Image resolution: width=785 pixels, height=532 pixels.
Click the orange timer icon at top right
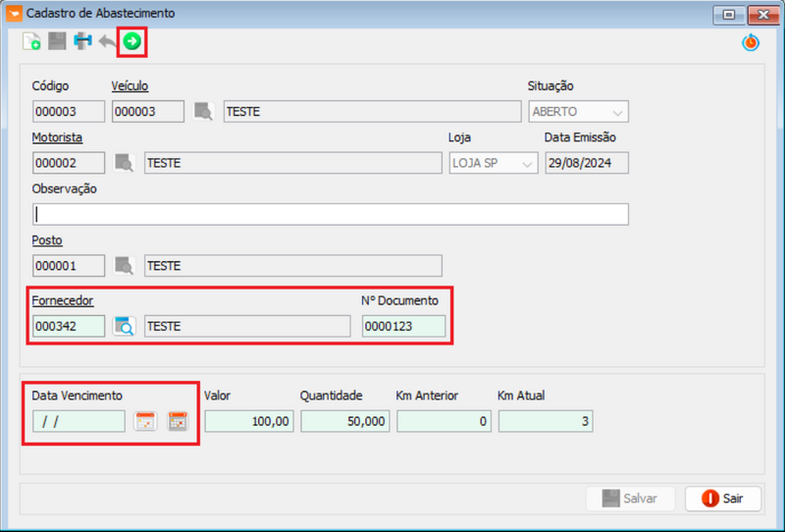click(x=751, y=42)
